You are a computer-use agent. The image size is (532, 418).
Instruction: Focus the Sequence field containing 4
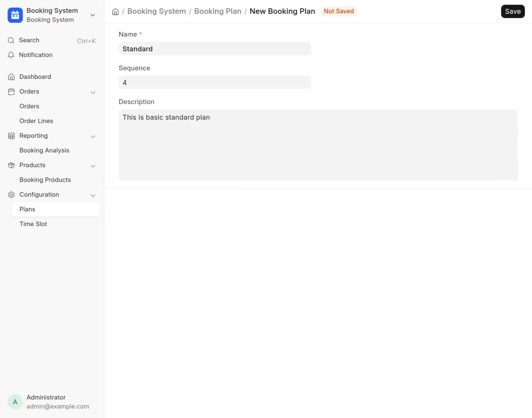click(x=215, y=82)
